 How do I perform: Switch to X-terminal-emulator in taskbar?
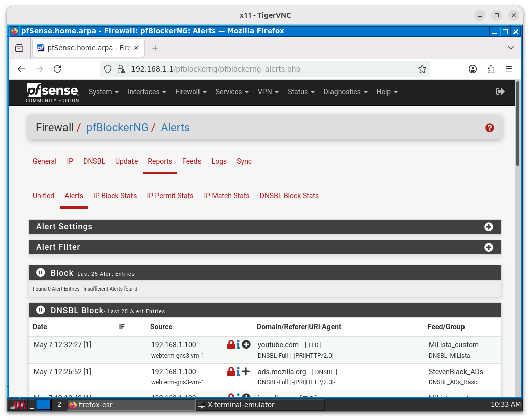pyautogui.click(x=260, y=405)
